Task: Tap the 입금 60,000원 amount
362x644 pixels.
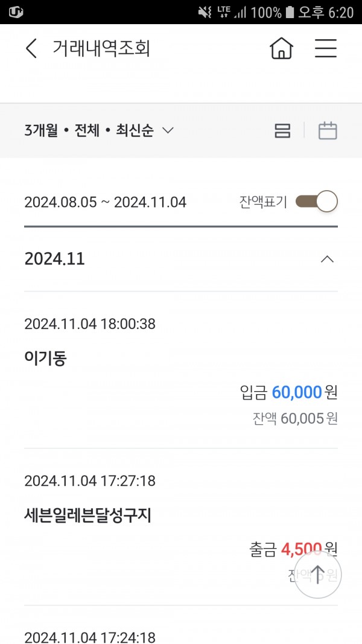Action: point(288,393)
